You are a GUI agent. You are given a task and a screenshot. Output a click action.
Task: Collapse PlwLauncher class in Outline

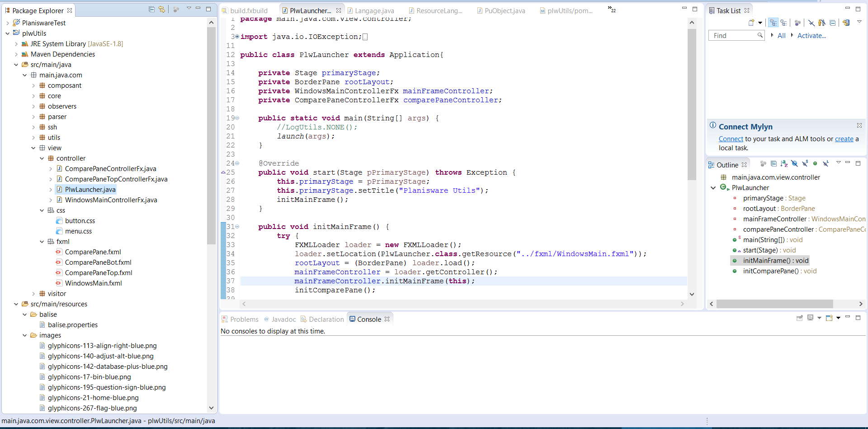[x=713, y=188]
